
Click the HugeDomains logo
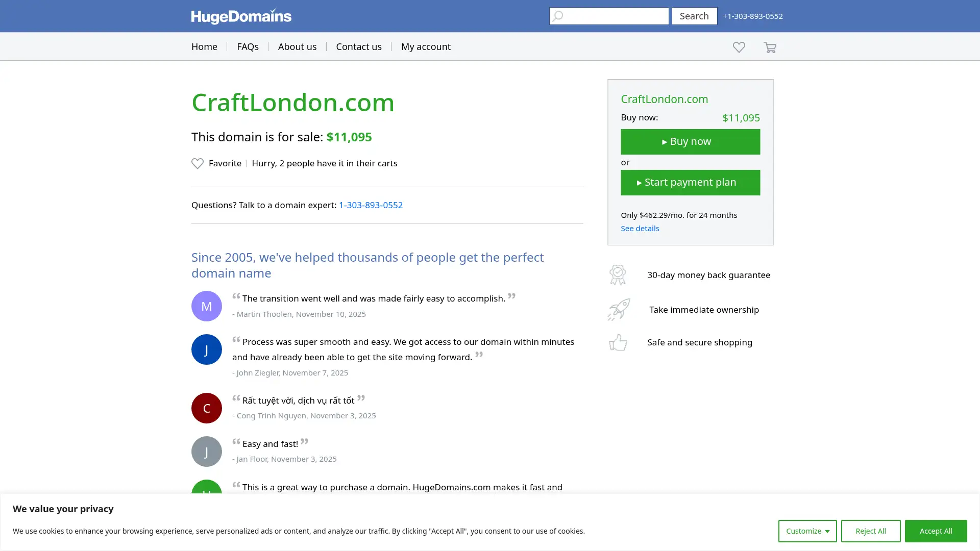coord(240,16)
